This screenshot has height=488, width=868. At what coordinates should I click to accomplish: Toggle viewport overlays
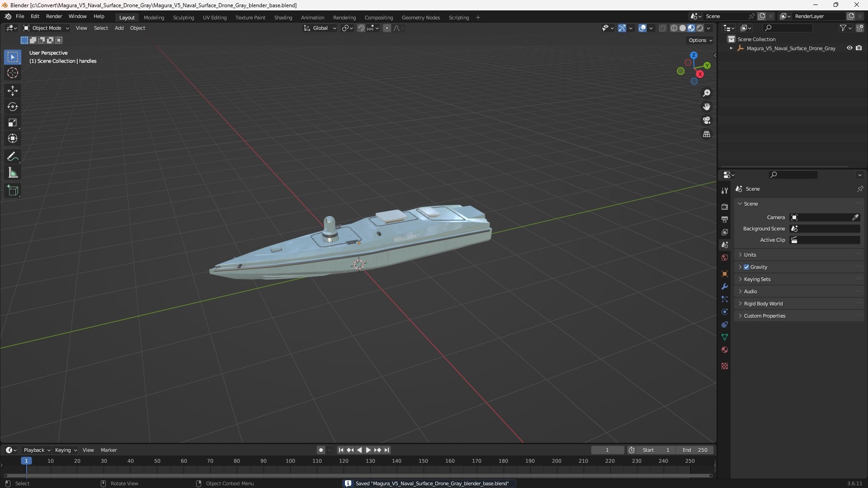coord(642,28)
